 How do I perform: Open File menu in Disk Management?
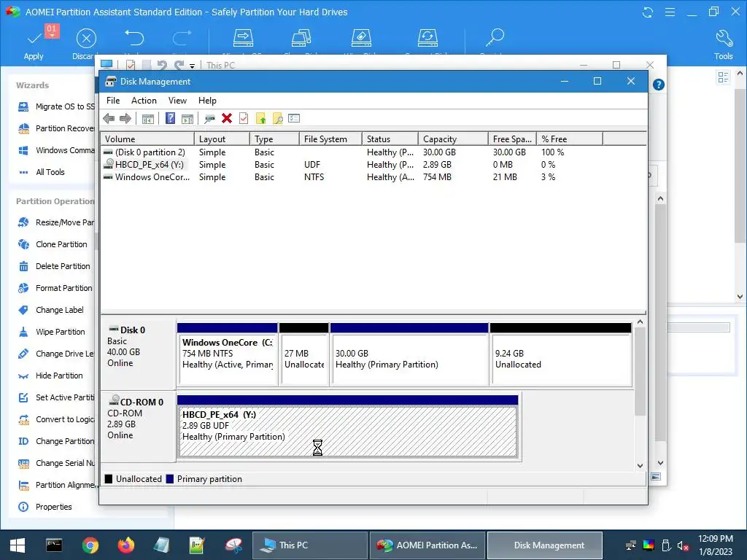pos(113,101)
